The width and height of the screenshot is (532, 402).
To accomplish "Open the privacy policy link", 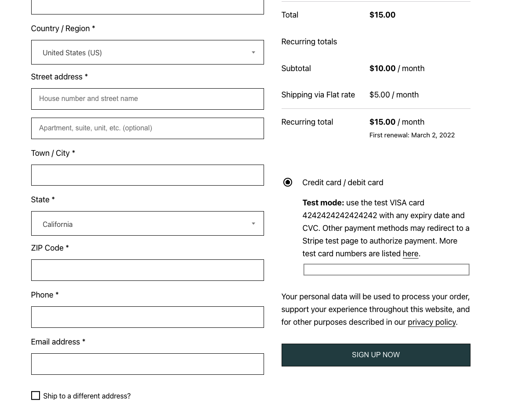I will [432, 322].
